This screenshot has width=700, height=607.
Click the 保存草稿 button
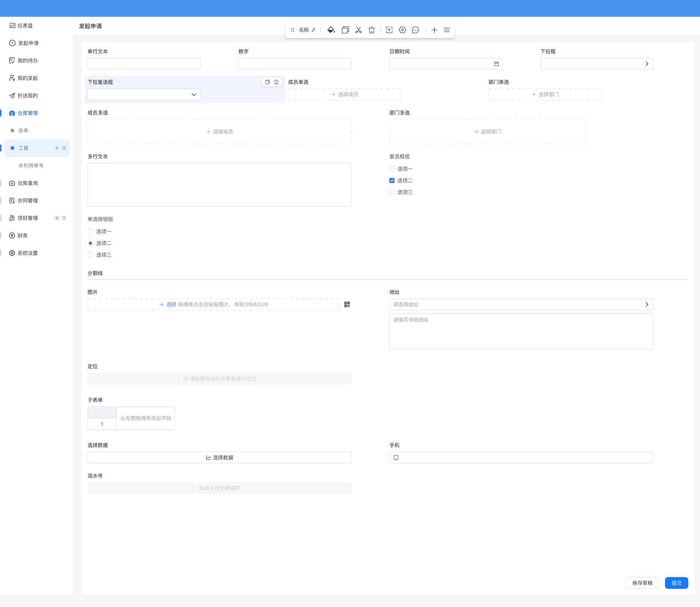click(x=642, y=583)
